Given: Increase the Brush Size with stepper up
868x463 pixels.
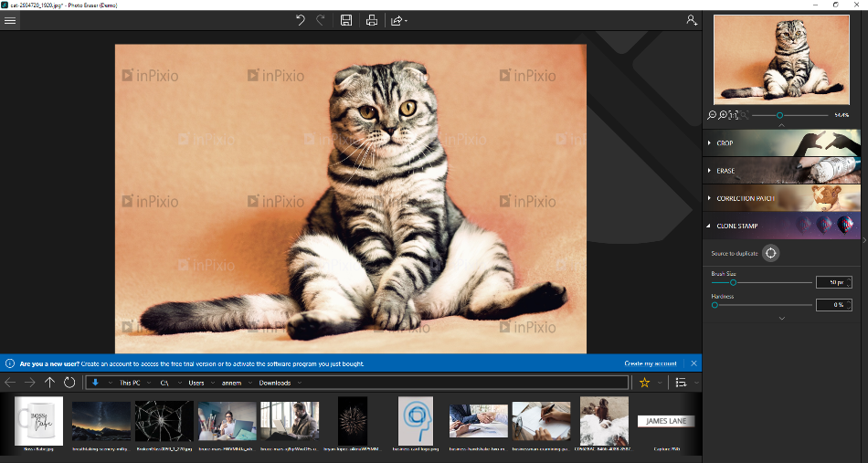Looking at the screenshot, I should tap(849, 279).
